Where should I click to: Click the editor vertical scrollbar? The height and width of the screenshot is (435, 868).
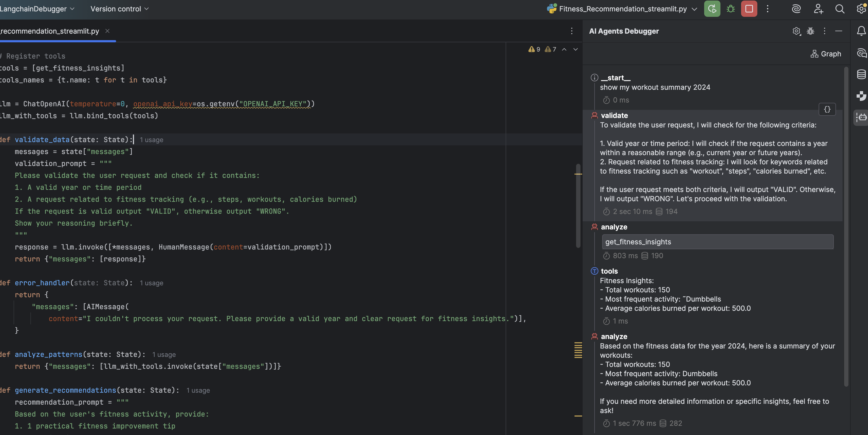click(578, 206)
